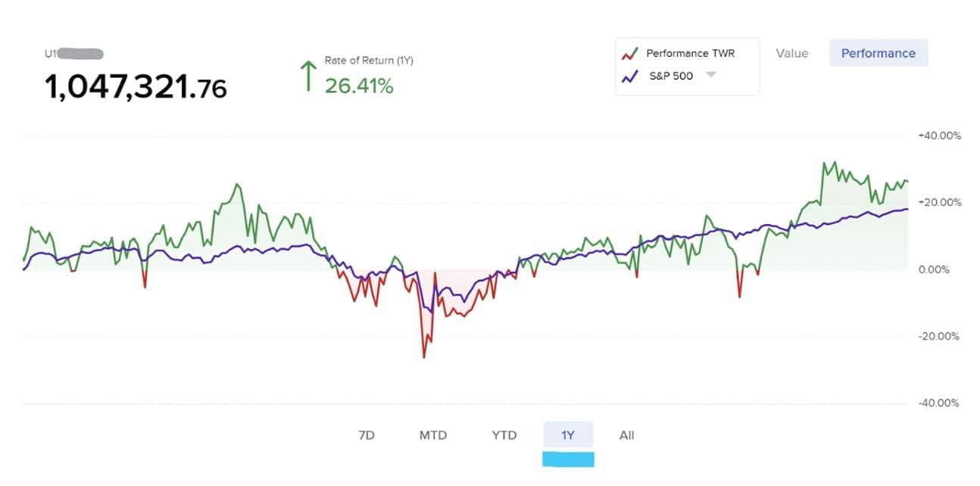The image size is (980, 486).
Task: Select the Performance view toggle
Action: [878, 53]
